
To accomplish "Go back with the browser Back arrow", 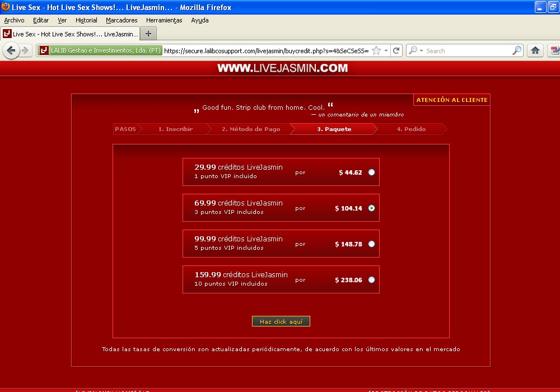I will [x=11, y=50].
